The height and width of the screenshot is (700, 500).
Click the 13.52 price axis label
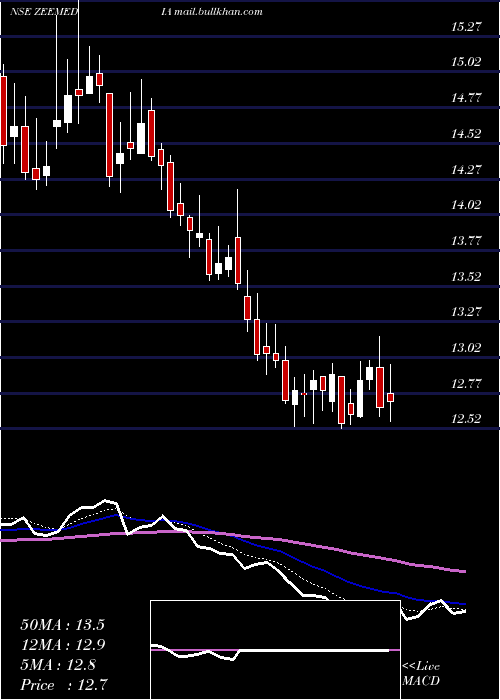point(467,276)
